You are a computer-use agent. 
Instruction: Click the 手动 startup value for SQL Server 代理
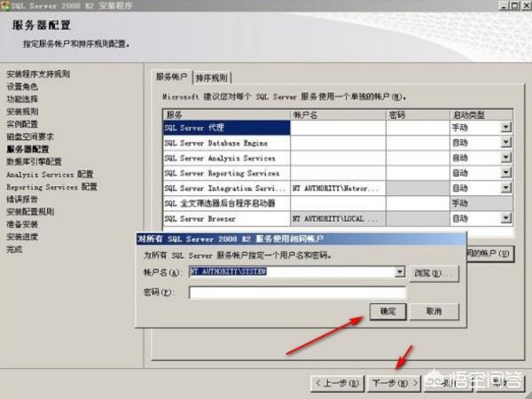pyautogui.click(x=459, y=128)
